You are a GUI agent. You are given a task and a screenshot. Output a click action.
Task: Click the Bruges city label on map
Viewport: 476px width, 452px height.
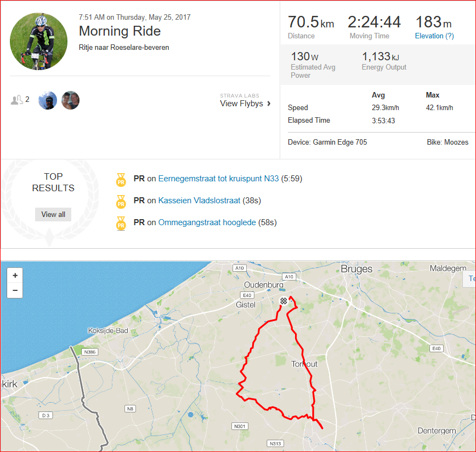(356, 269)
